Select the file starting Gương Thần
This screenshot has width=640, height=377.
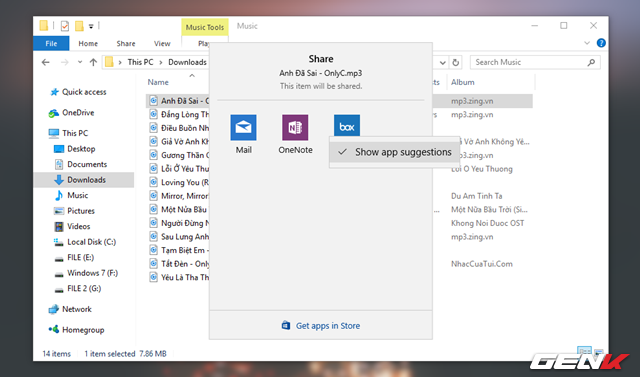(179, 155)
